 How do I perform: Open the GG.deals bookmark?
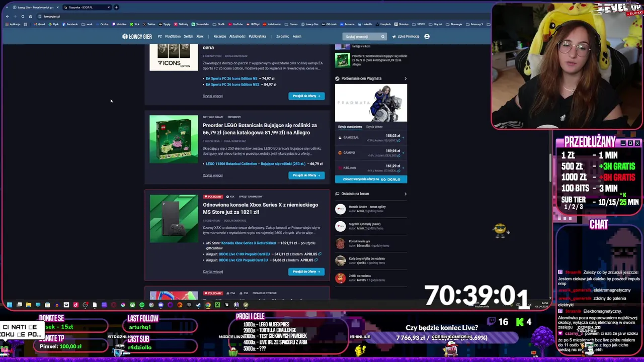coord(330,24)
